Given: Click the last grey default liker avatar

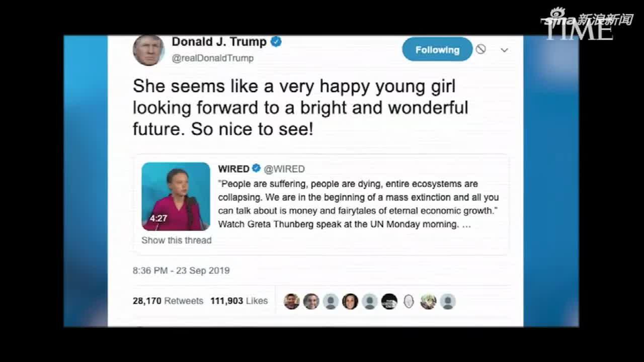Looking at the screenshot, I should point(448,301).
